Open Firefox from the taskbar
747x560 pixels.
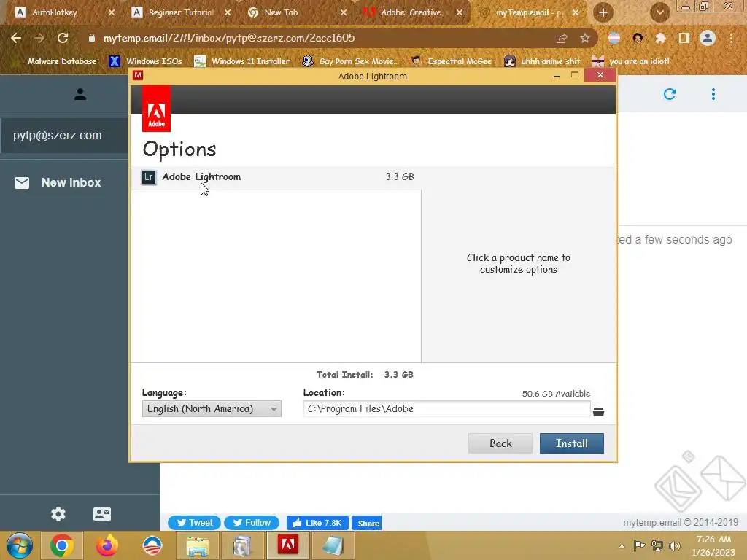(107, 545)
